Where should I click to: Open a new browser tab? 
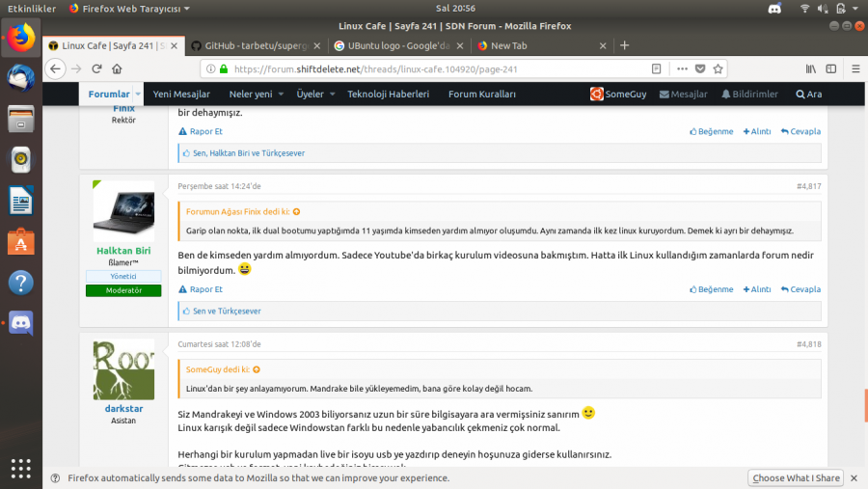coord(624,46)
